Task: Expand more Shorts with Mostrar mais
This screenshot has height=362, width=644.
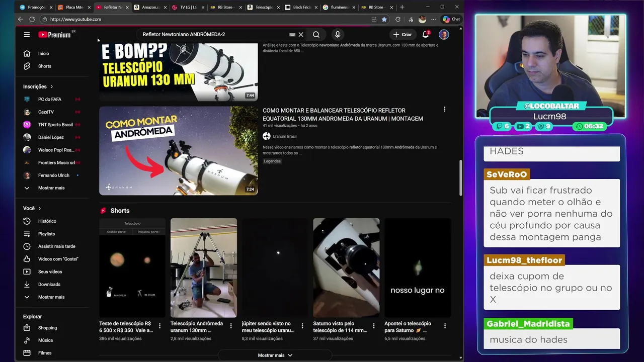Action: (275, 355)
